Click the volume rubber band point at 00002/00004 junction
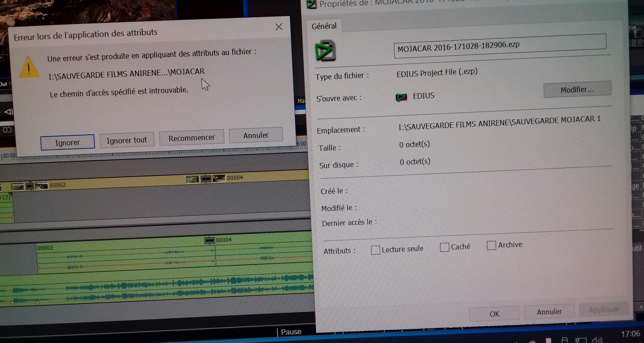The height and width of the screenshot is (343, 644). (x=215, y=260)
